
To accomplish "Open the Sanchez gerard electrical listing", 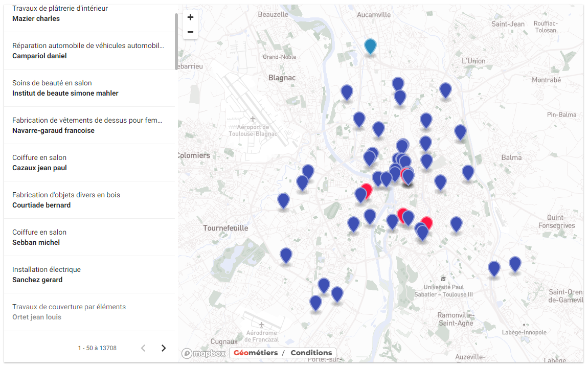I will pyautogui.click(x=89, y=274).
